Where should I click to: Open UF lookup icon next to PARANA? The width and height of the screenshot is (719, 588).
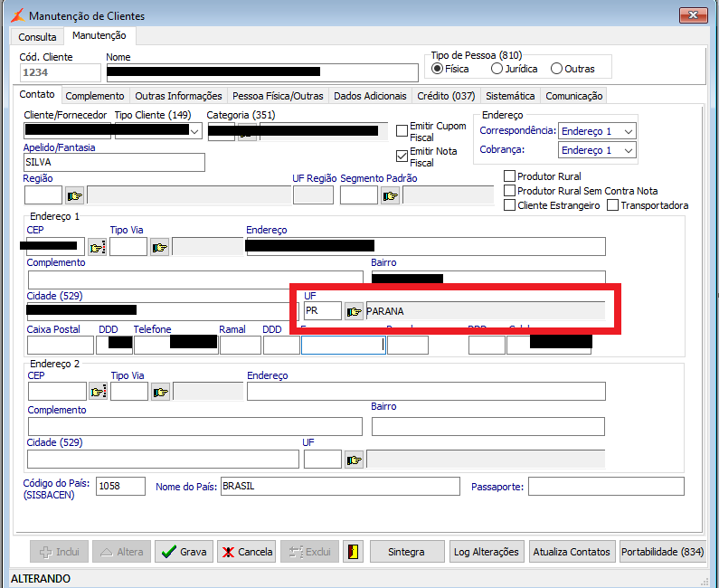coord(354,311)
